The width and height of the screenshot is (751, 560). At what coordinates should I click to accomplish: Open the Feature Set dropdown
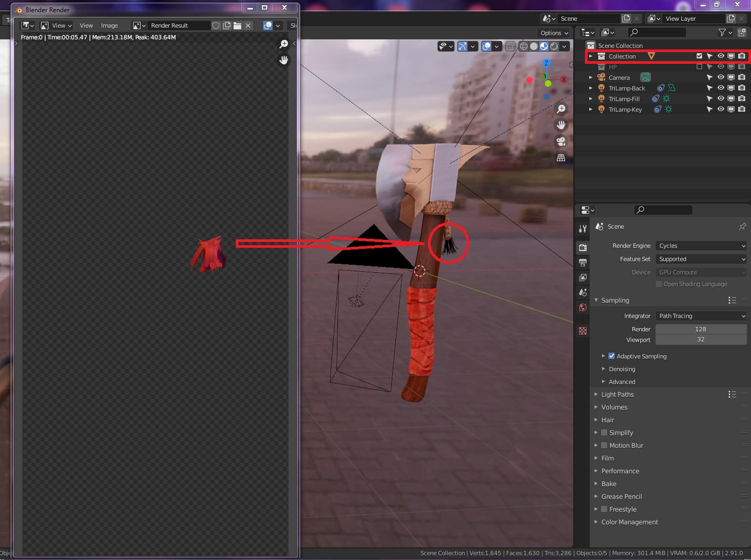701,259
